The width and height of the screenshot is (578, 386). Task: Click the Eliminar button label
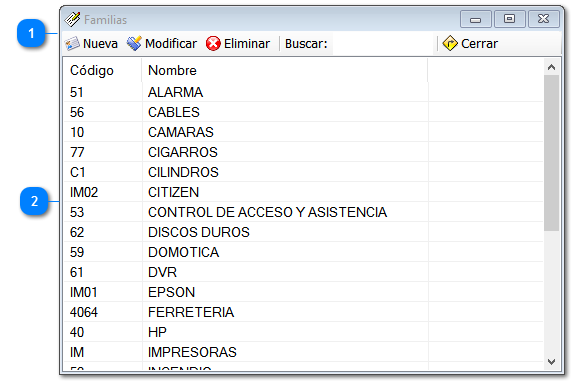(247, 44)
